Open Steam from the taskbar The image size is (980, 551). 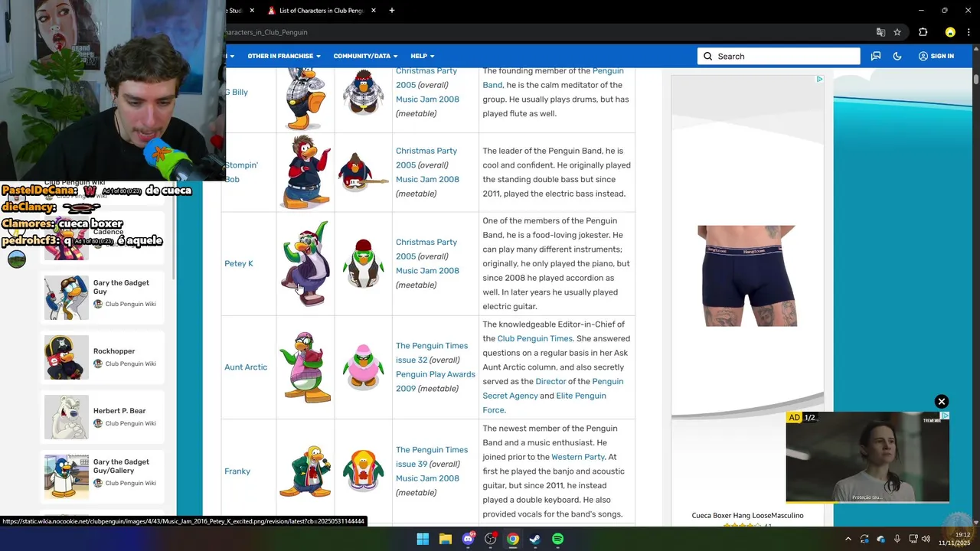pyautogui.click(x=535, y=539)
